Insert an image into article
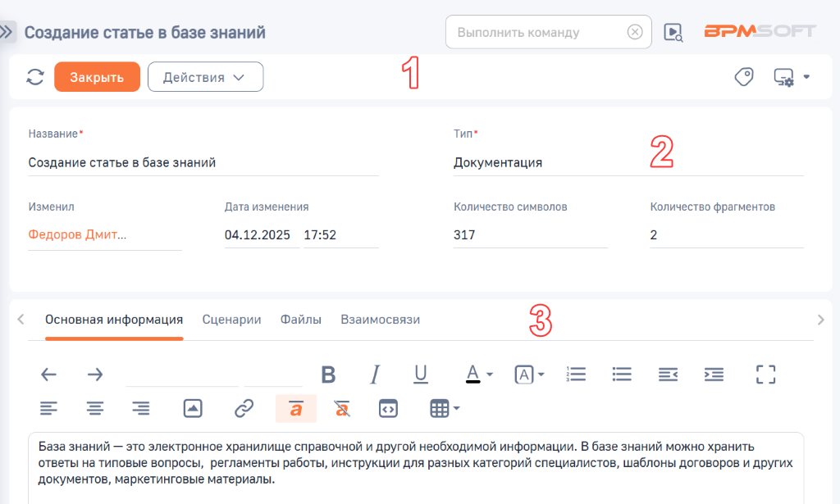This screenshot has width=840, height=504. click(193, 409)
